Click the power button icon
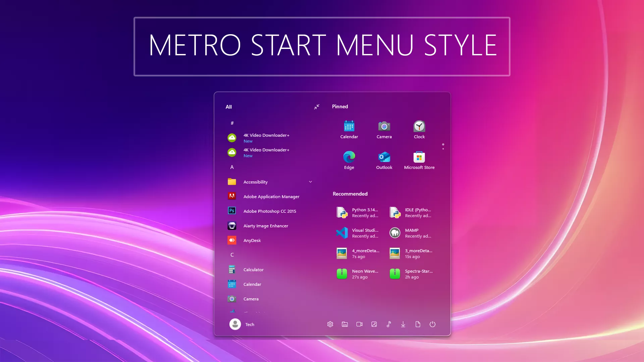The height and width of the screenshot is (362, 644). (x=432, y=324)
